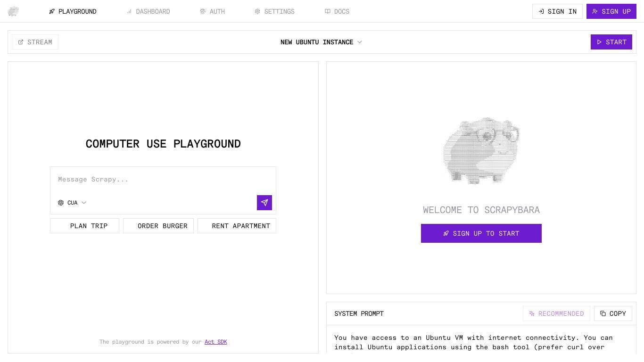Focus the Message Scrapy input field
The height and width of the screenshot is (362, 644).
click(163, 180)
